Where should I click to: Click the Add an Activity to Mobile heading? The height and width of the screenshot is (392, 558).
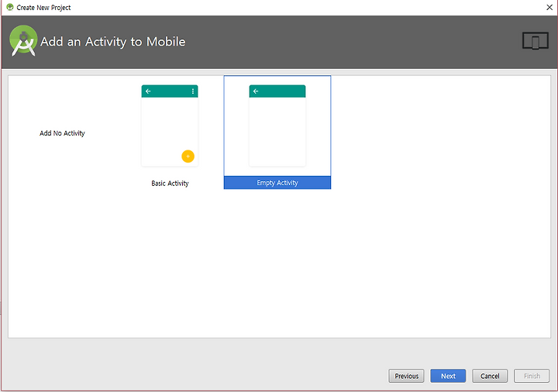click(x=112, y=42)
